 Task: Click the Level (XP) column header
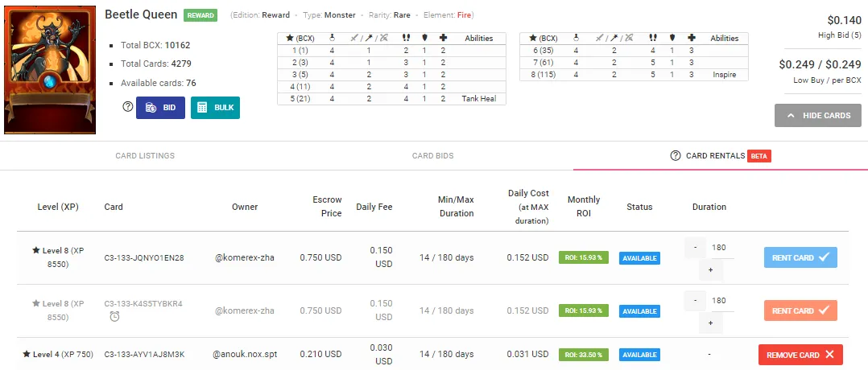pyautogui.click(x=58, y=207)
